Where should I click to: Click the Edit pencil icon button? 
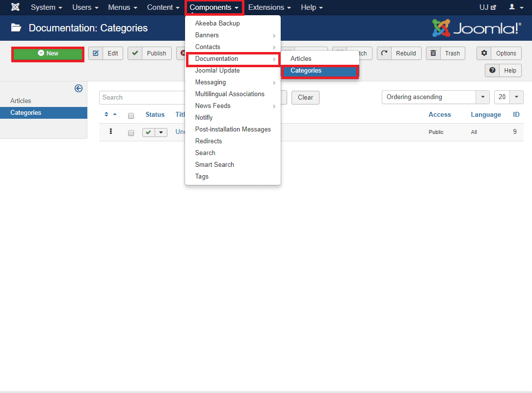tap(96, 53)
